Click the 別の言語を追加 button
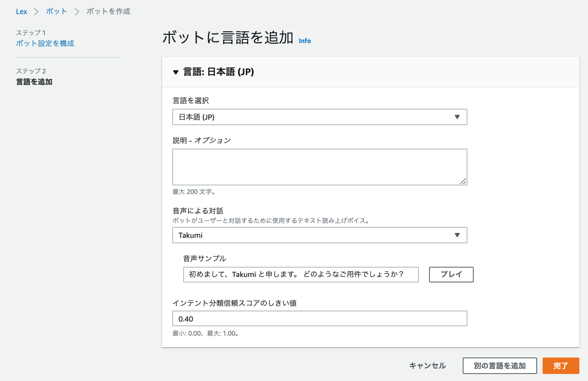The width and height of the screenshot is (588, 381). tap(500, 366)
